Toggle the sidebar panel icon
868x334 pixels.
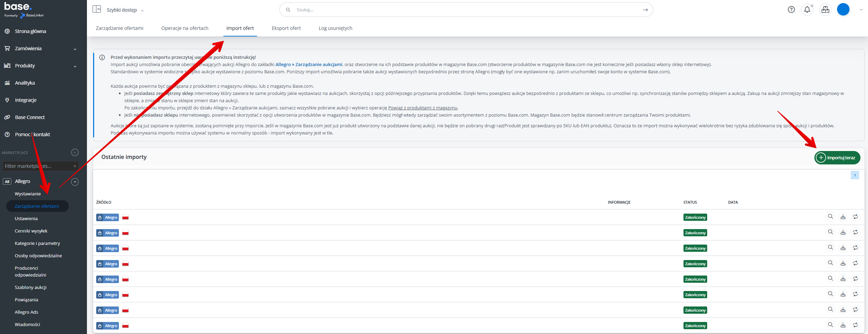click(97, 9)
